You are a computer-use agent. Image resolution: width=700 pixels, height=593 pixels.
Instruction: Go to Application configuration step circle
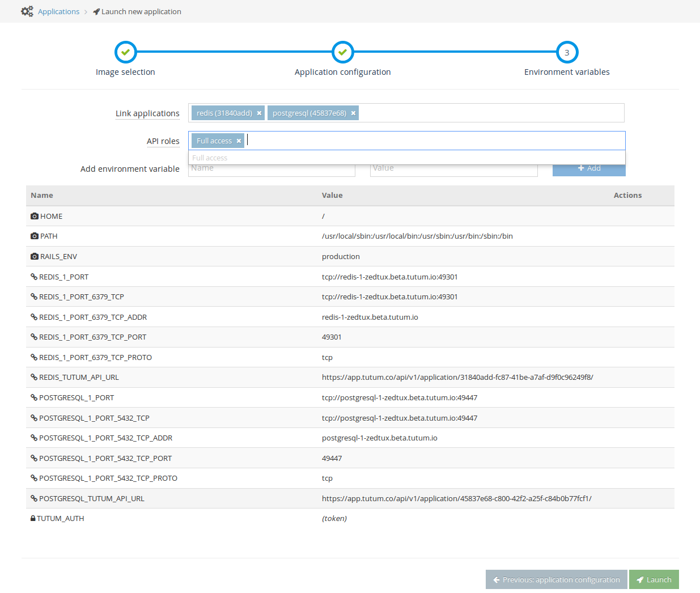pos(342,52)
